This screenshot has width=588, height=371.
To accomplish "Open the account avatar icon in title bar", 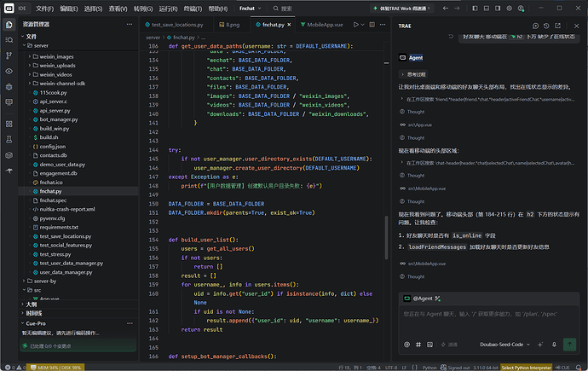I will 521,9.
